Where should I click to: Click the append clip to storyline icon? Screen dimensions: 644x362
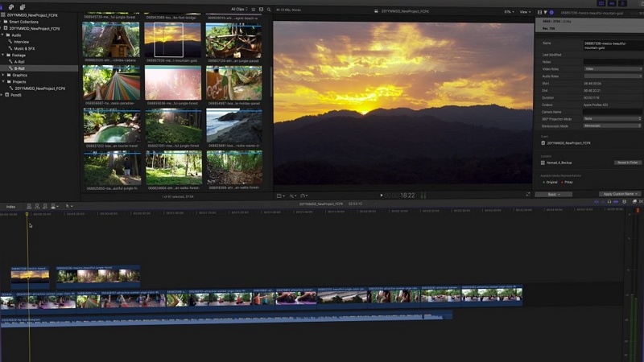pos(45,206)
